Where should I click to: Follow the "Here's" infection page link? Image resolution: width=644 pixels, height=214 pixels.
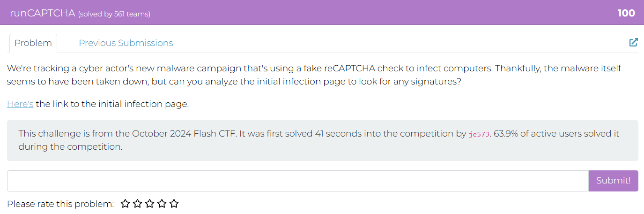(x=20, y=104)
